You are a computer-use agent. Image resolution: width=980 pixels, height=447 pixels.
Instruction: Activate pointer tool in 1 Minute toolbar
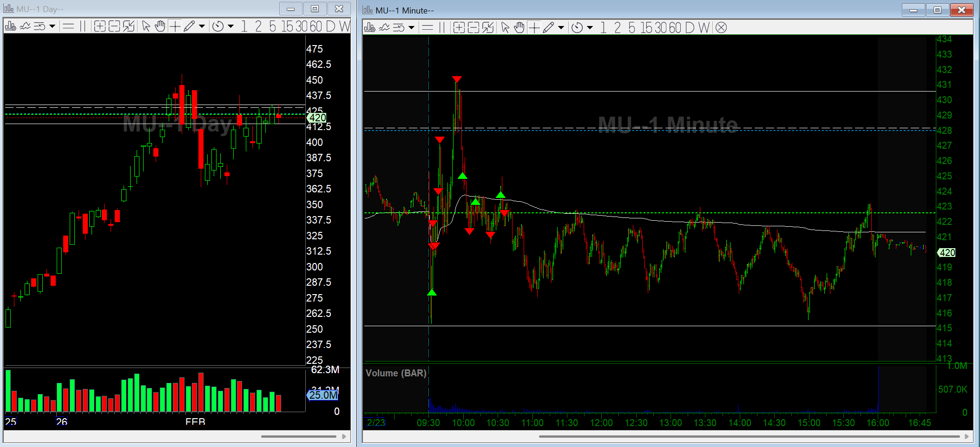505,27
